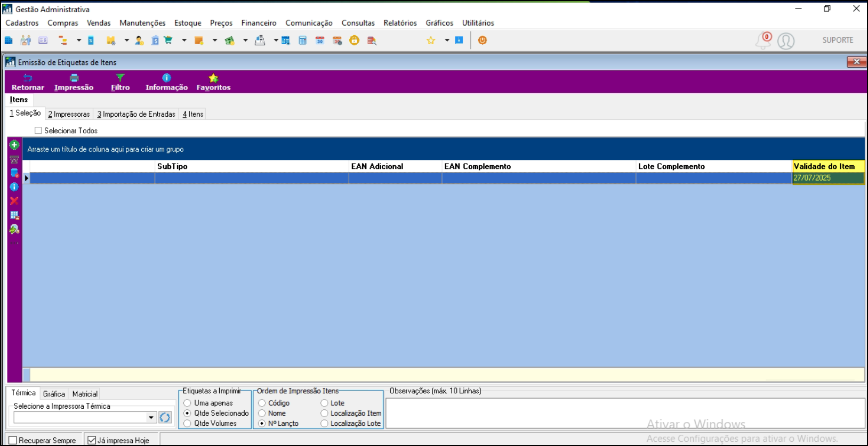This screenshot has height=446, width=868.
Task: Click the blue info square toolbar icon
Action: (x=459, y=40)
